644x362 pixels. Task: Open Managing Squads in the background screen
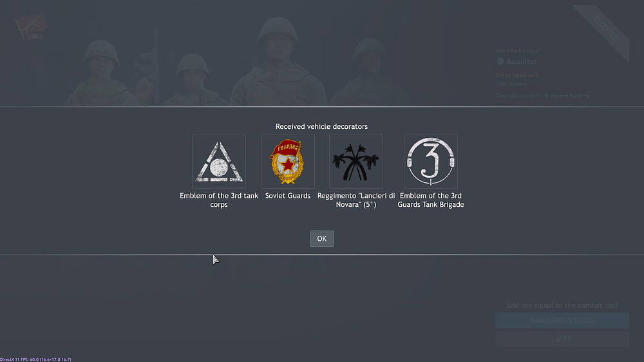tap(562, 321)
